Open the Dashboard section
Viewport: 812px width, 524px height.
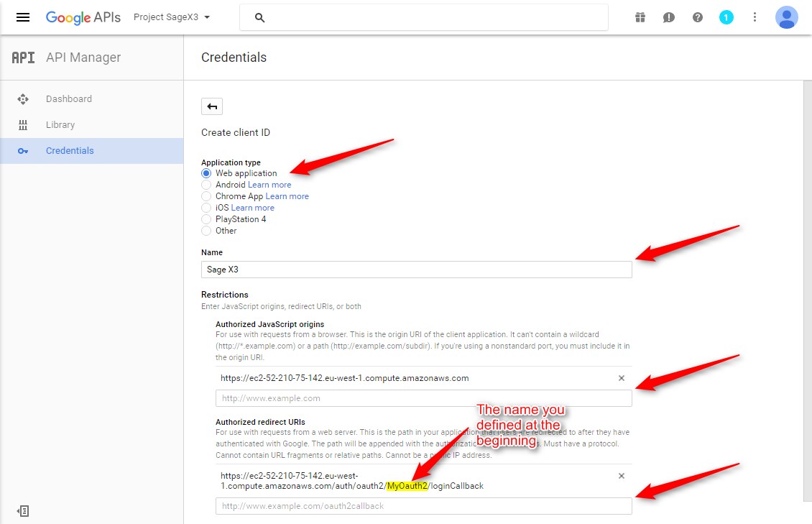click(x=69, y=99)
